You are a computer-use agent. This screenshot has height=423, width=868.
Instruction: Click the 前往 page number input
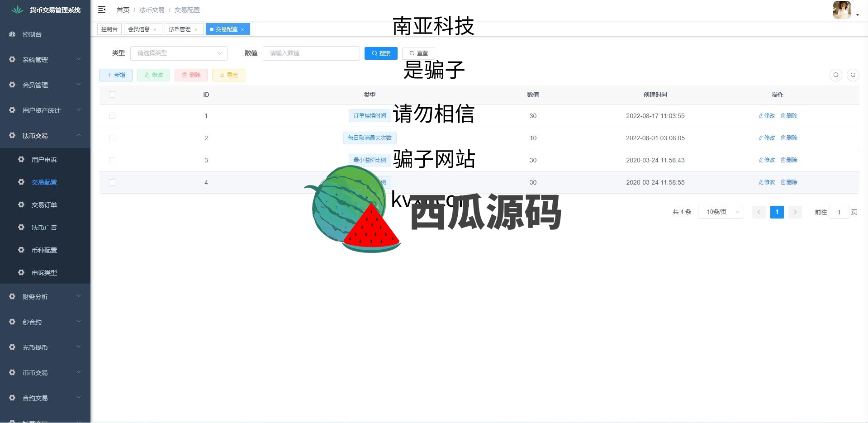pyautogui.click(x=839, y=212)
